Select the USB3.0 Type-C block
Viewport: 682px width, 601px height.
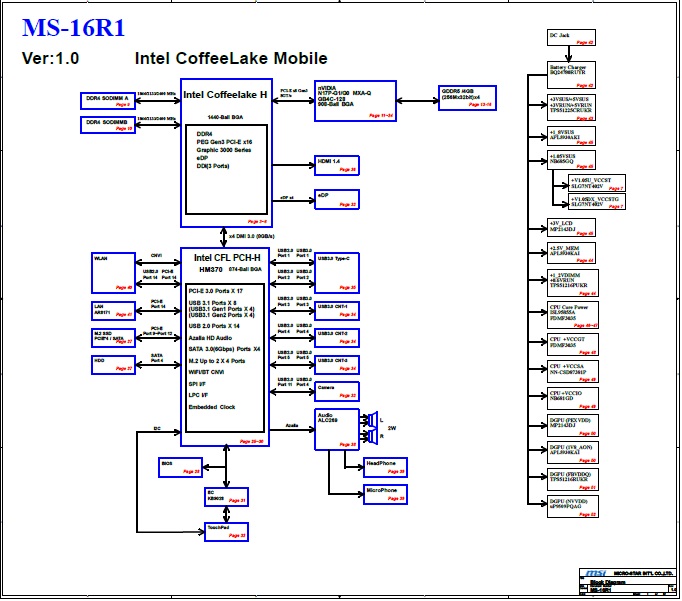[337, 273]
